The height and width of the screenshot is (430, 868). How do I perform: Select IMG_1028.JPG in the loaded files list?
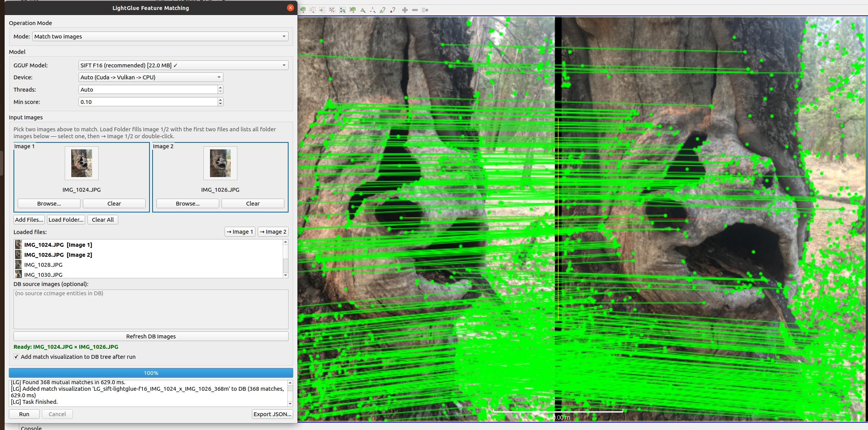[148, 265]
